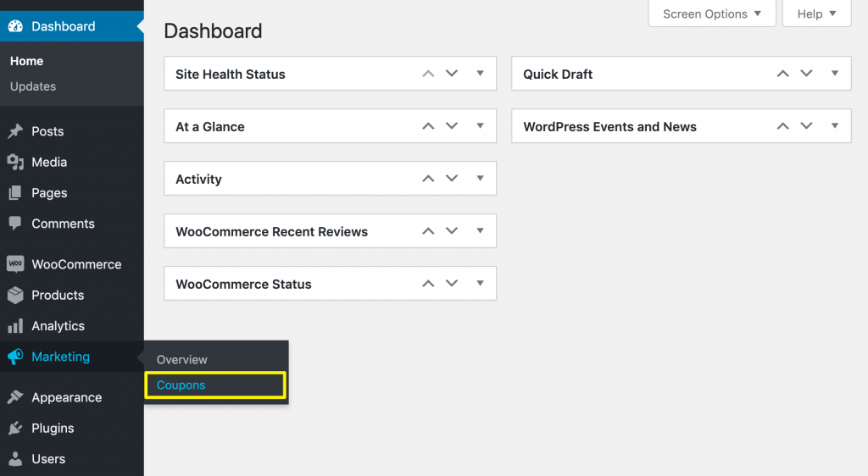
Task: Toggle WooCommerce Recent Reviews panel
Action: (x=480, y=231)
